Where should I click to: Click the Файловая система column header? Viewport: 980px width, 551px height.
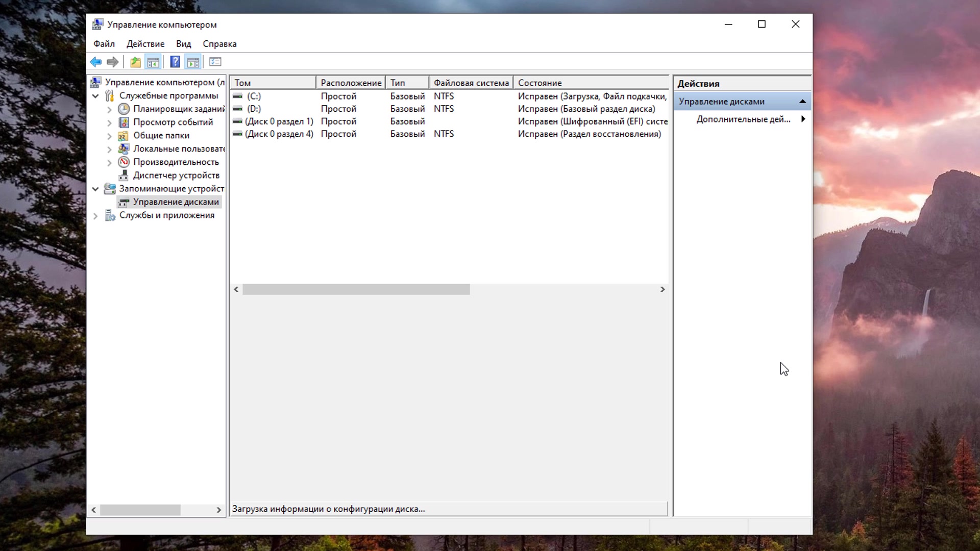[471, 83]
